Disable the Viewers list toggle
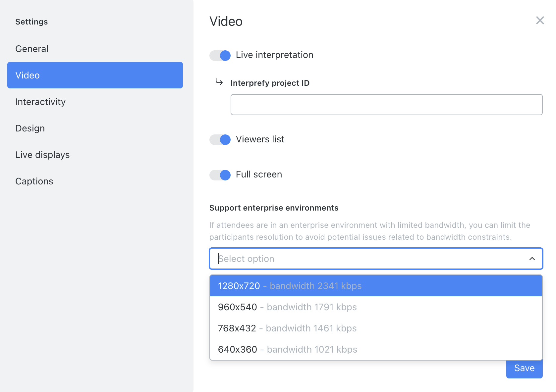The width and height of the screenshot is (556, 392). pyautogui.click(x=220, y=140)
